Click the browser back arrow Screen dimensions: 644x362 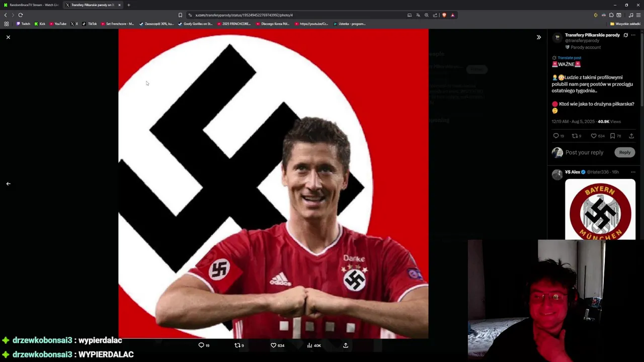click(6, 15)
